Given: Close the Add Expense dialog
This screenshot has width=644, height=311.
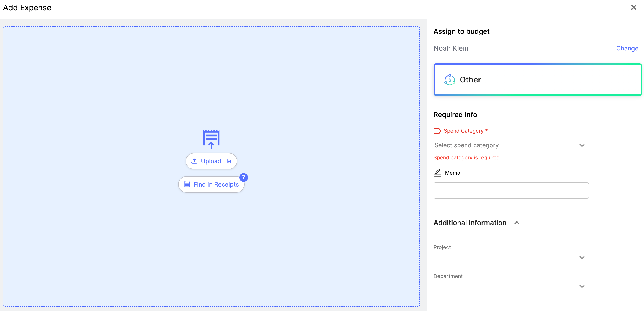Looking at the screenshot, I should tap(633, 8).
